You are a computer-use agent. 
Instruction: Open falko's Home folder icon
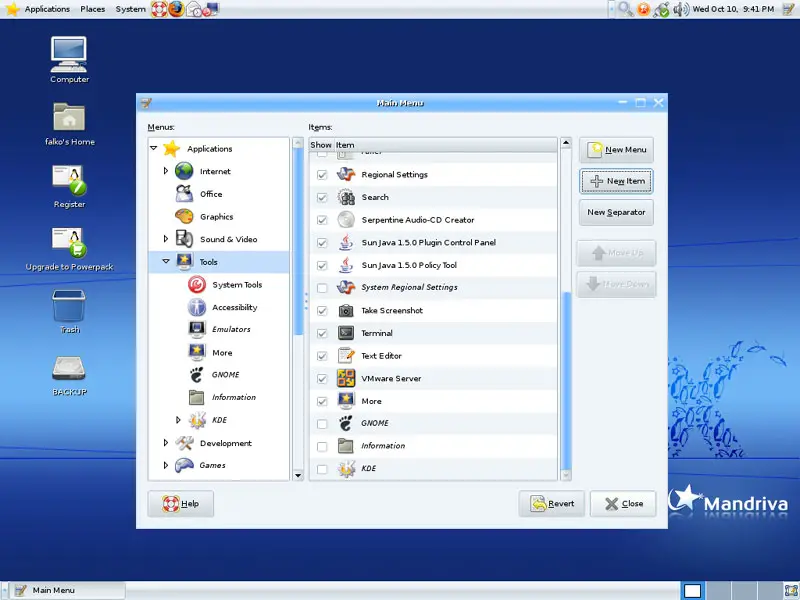(x=69, y=124)
